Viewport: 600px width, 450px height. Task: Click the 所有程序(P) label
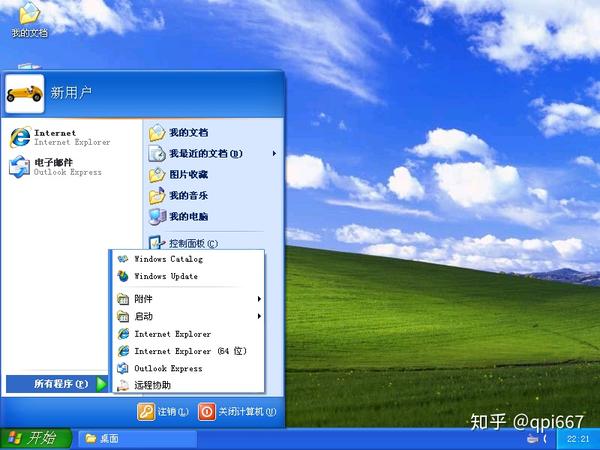click(61, 384)
